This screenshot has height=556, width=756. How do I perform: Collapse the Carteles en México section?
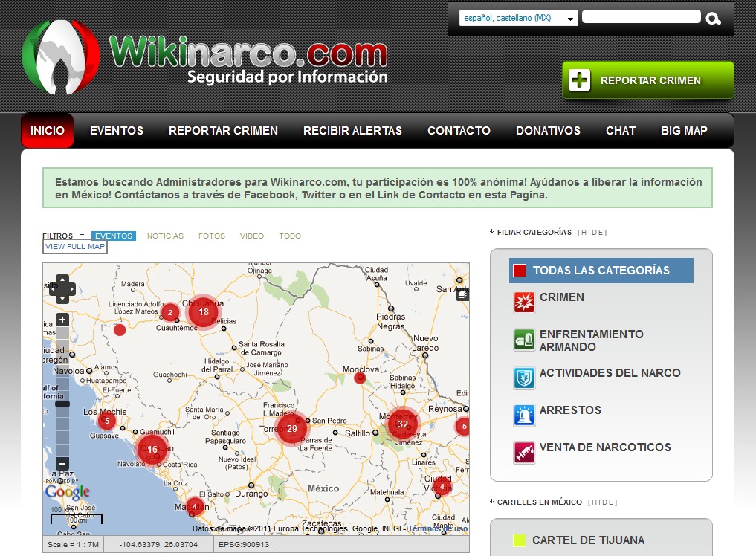pyautogui.click(x=602, y=502)
